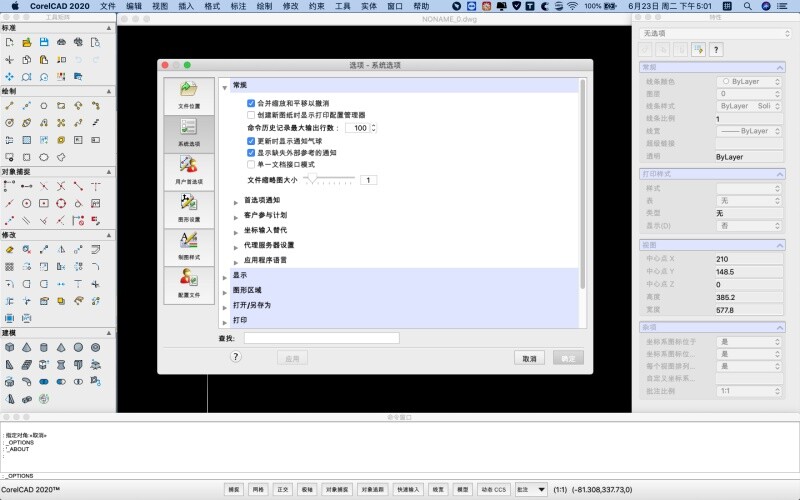Create a 3D Torus in 建模 panel
Screen dimensions: 800x500
pos(95,347)
